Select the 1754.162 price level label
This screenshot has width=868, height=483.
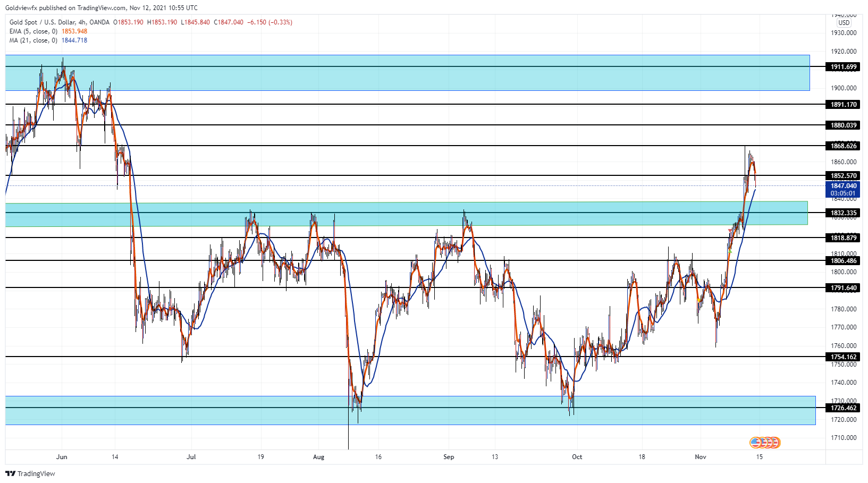843,357
